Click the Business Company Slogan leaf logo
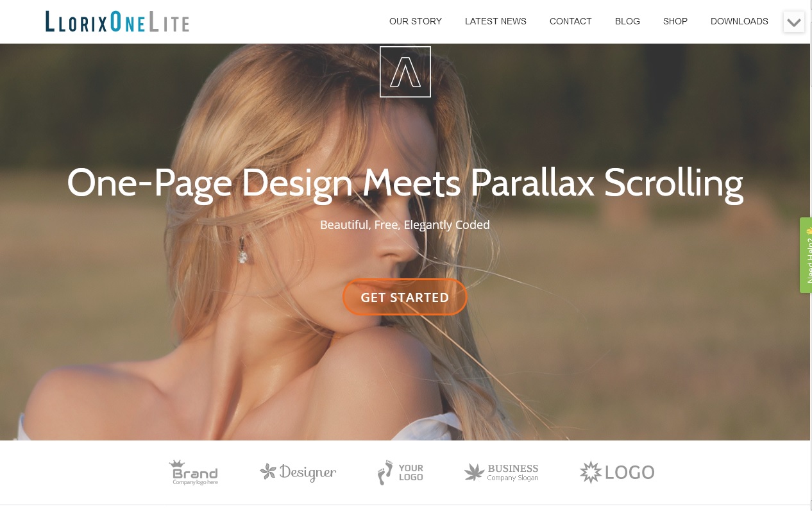Image resolution: width=812 pixels, height=511 pixels. point(502,473)
